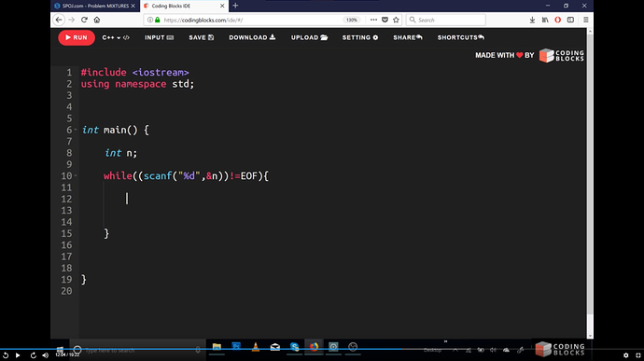Open the INPUT panel
This screenshot has width=644, height=361.
(x=159, y=37)
